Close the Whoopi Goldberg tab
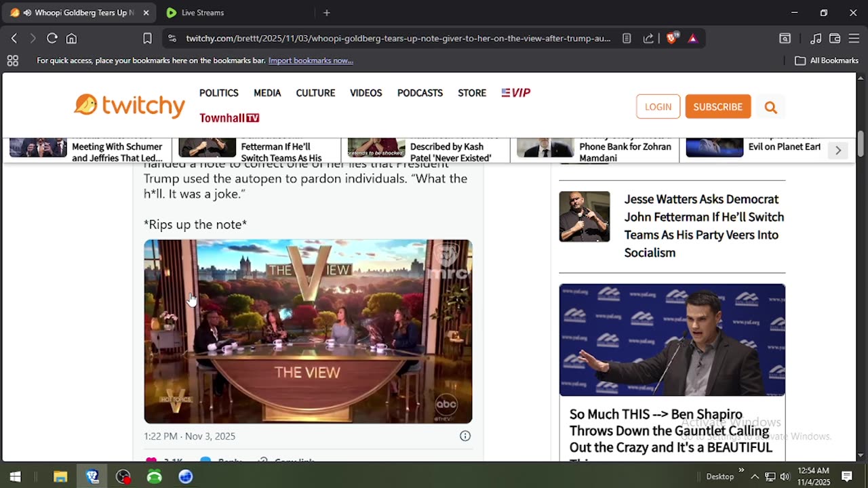Screen dimensions: 868x488 [x=146, y=12]
